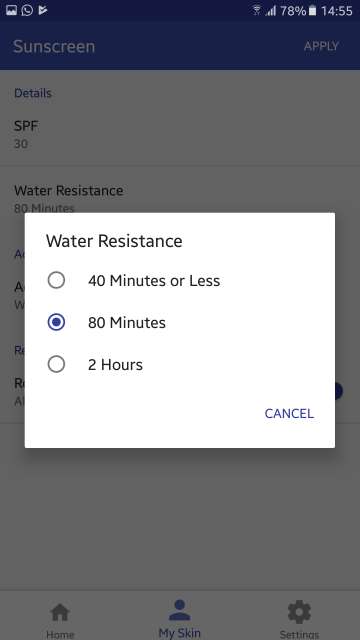Image resolution: width=360 pixels, height=640 pixels.
Task: Tap the 2 Hours option label
Action: (x=116, y=364)
